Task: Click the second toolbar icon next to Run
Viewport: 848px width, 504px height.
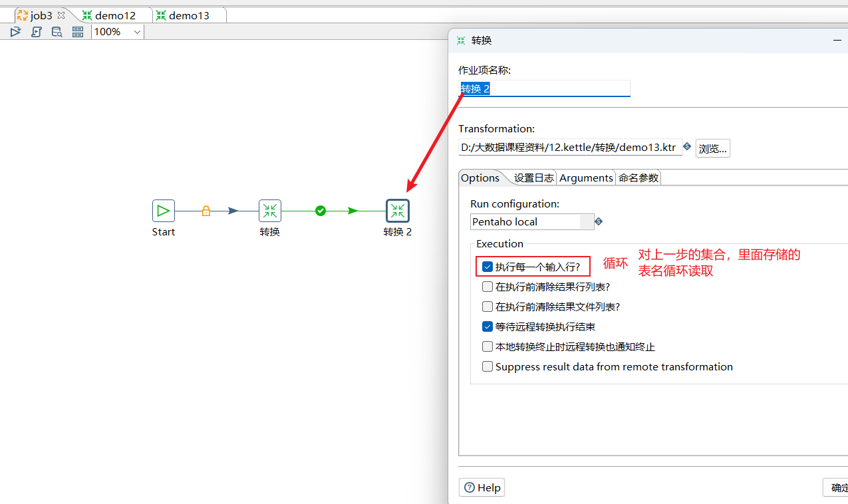Action: (x=37, y=32)
